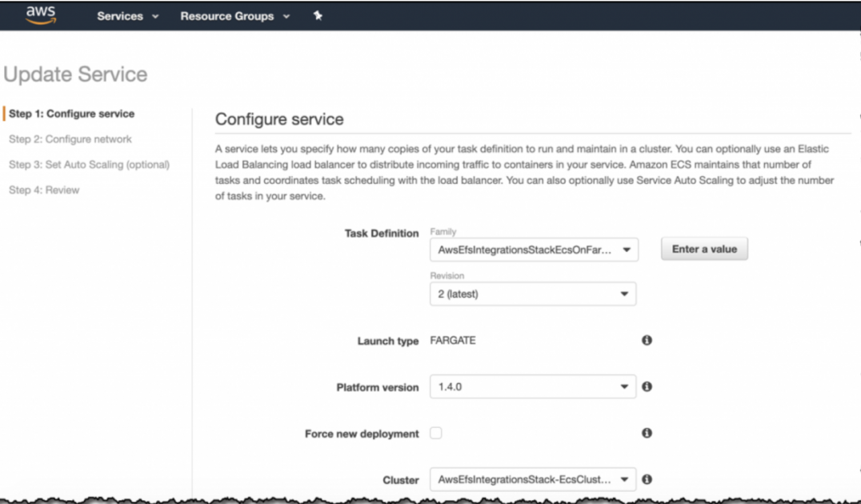Click the AWS logo home icon
Screen dimensions: 861x504
pos(41,15)
